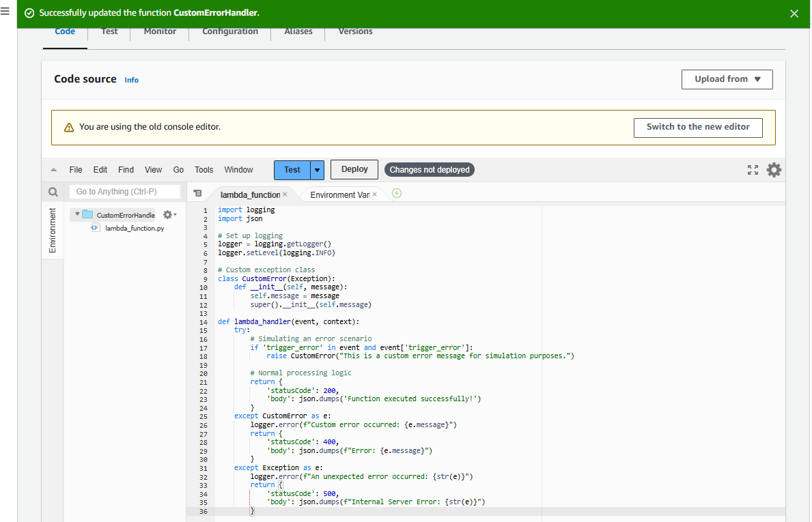Open editor preferences with the gear icon
Screen dimensions: 812x522
click(774, 169)
